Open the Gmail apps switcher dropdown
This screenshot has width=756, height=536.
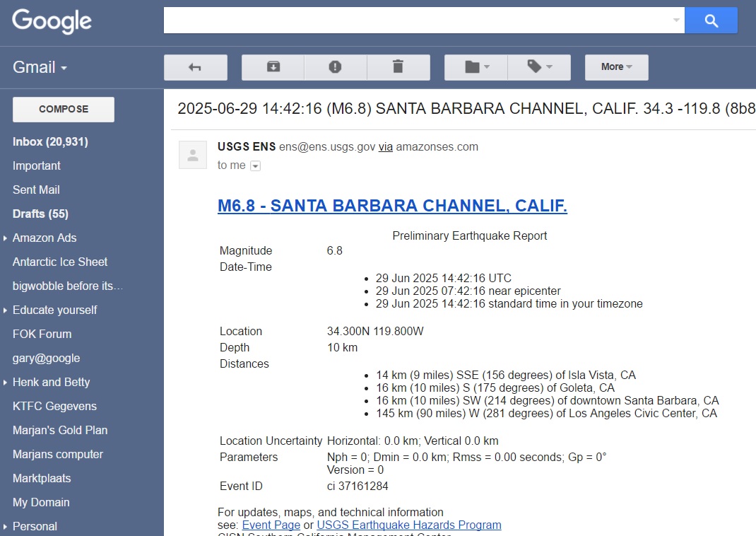40,67
